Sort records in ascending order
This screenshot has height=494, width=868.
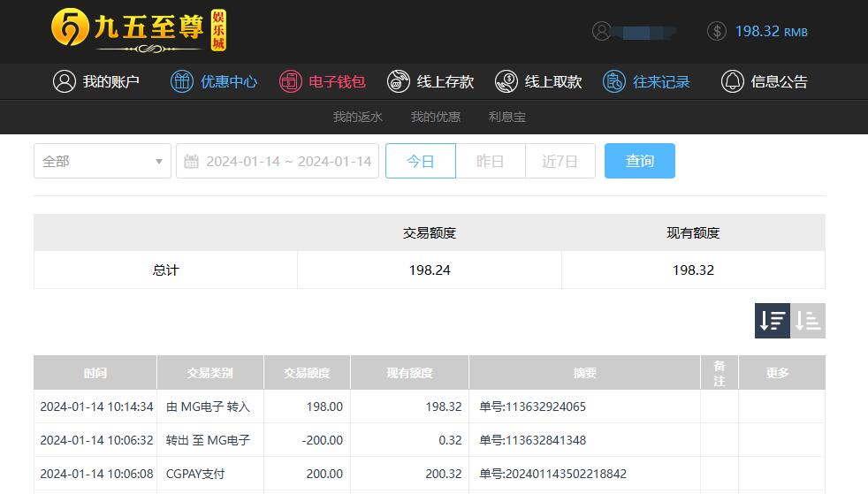(808, 321)
